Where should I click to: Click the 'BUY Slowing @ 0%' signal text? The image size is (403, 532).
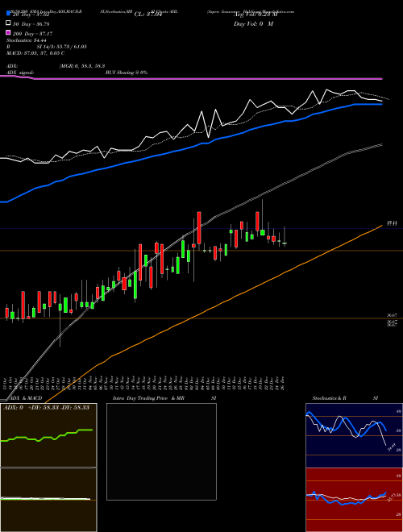tap(127, 73)
